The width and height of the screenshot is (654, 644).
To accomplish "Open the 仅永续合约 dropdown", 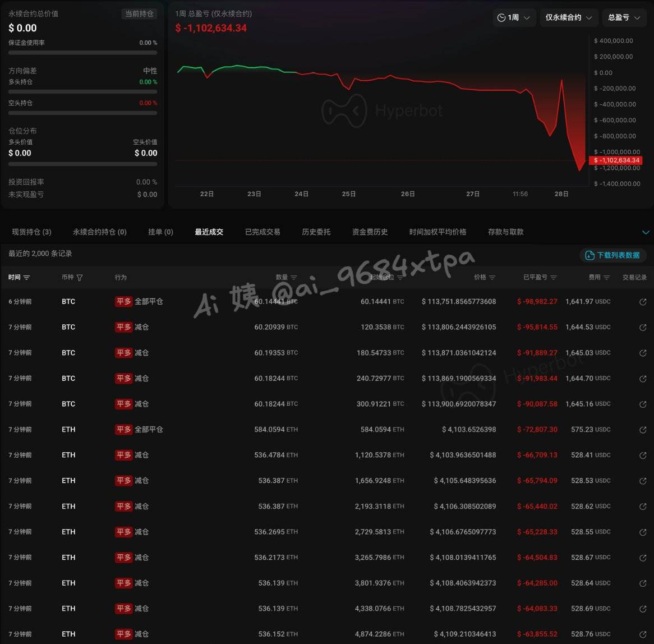I will tap(568, 18).
